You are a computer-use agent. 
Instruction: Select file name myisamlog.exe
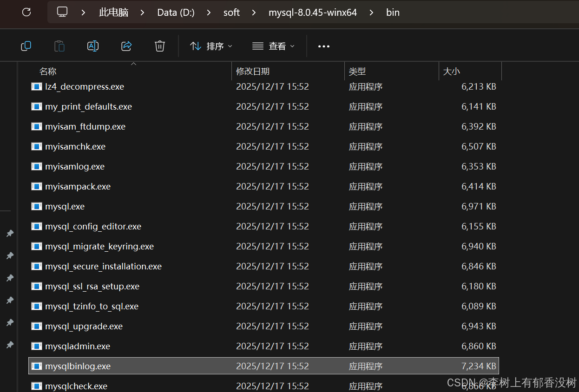point(75,166)
